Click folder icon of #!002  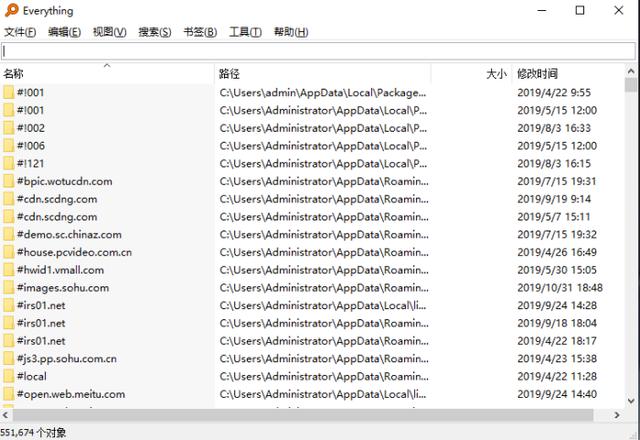[x=9, y=128]
